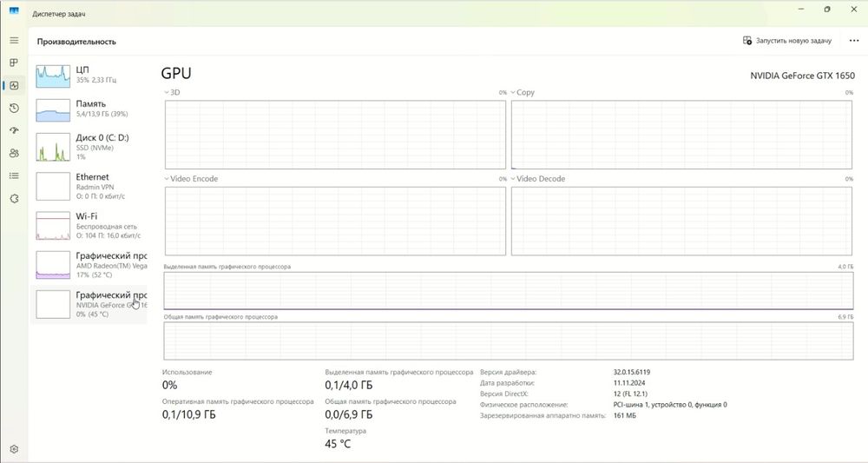
Task: Click the memory usage mini graph thumbnail
Action: [x=53, y=110]
